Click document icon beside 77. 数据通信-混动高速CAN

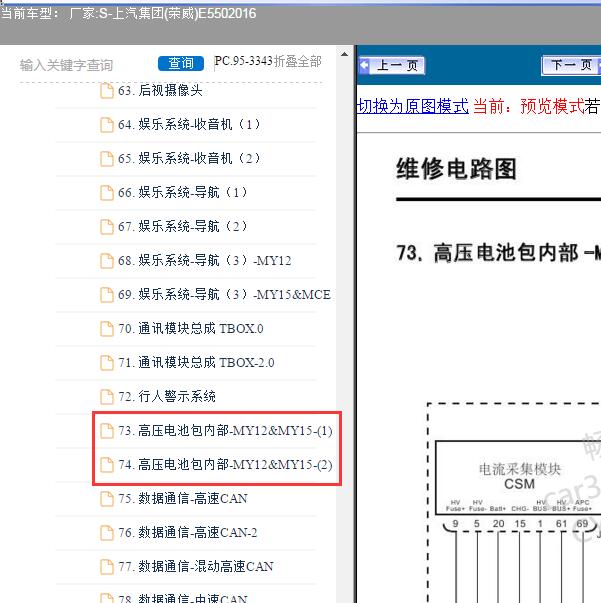point(107,566)
